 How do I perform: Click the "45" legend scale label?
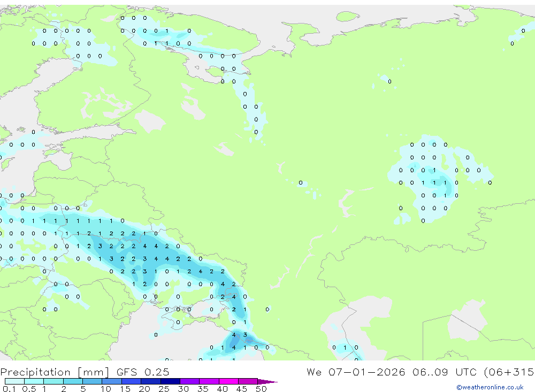tap(242, 389)
